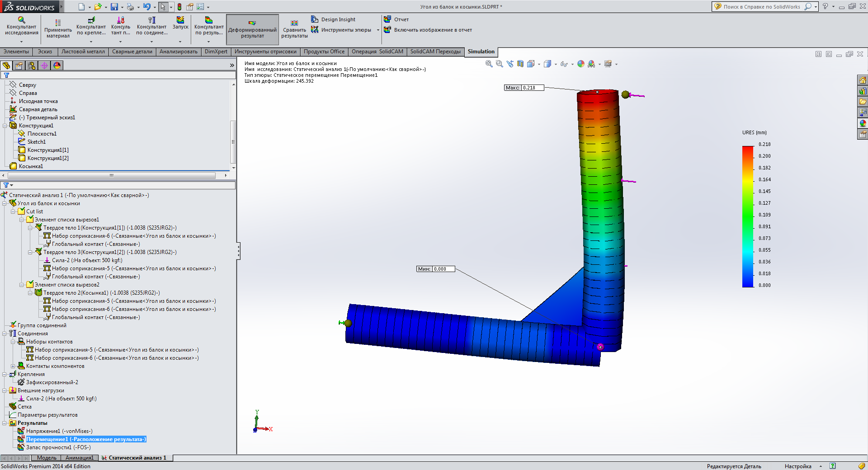Click the Zoom to Fit magnifier icon
The image size is (868, 470).
pos(489,64)
